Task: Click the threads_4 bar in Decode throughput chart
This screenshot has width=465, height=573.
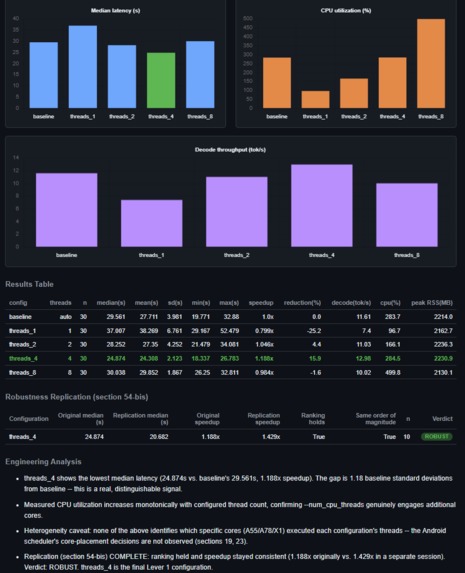Action: [322, 206]
